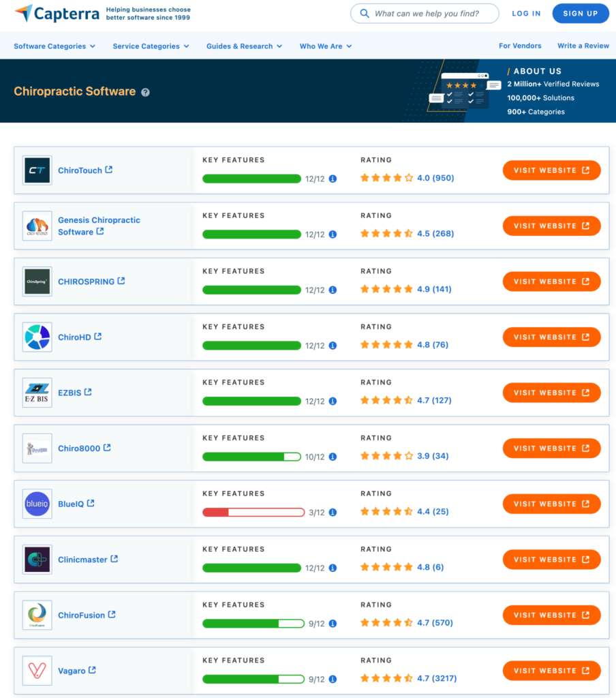Open the Vagaro external link icon
Image resolution: width=616 pixels, height=698 pixels.
tap(92, 670)
